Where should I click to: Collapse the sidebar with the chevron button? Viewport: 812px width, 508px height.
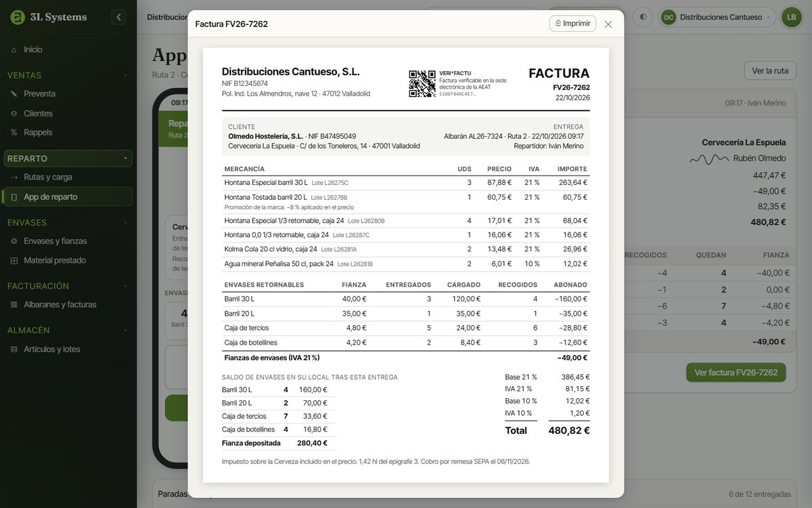[119, 18]
